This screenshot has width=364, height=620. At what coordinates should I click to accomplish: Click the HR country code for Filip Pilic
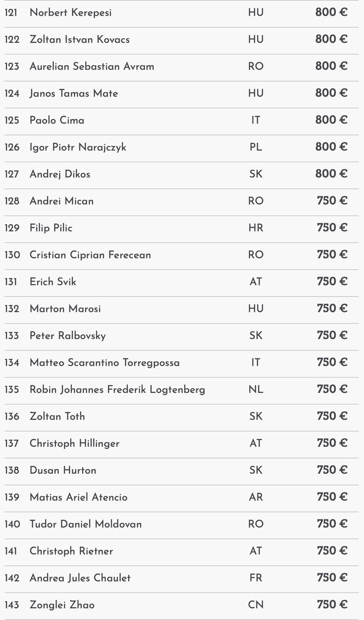coord(256,228)
